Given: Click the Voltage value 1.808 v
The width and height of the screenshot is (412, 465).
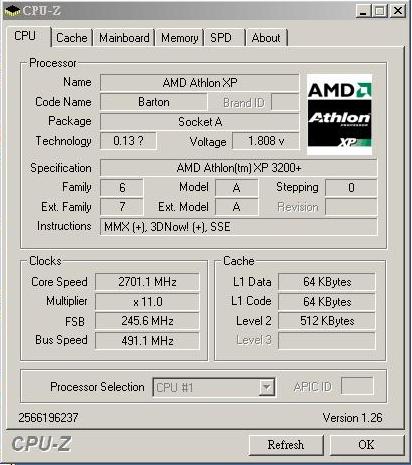Looking at the screenshot, I should coord(266,141).
